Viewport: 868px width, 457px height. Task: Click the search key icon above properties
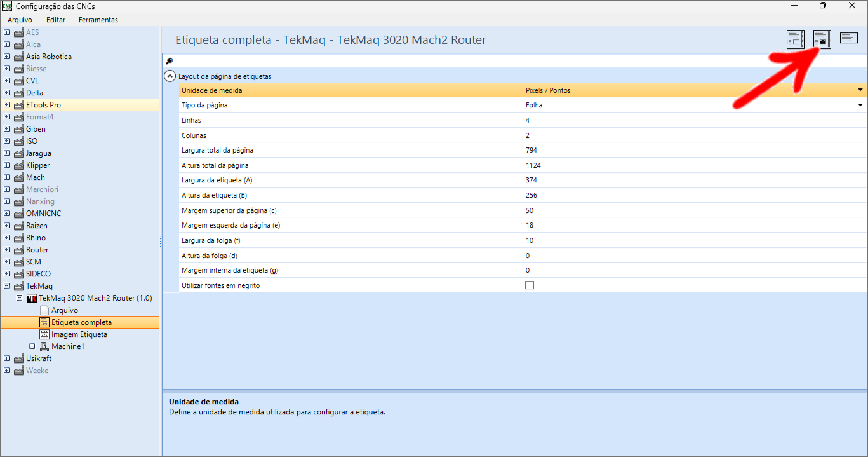click(x=169, y=61)
